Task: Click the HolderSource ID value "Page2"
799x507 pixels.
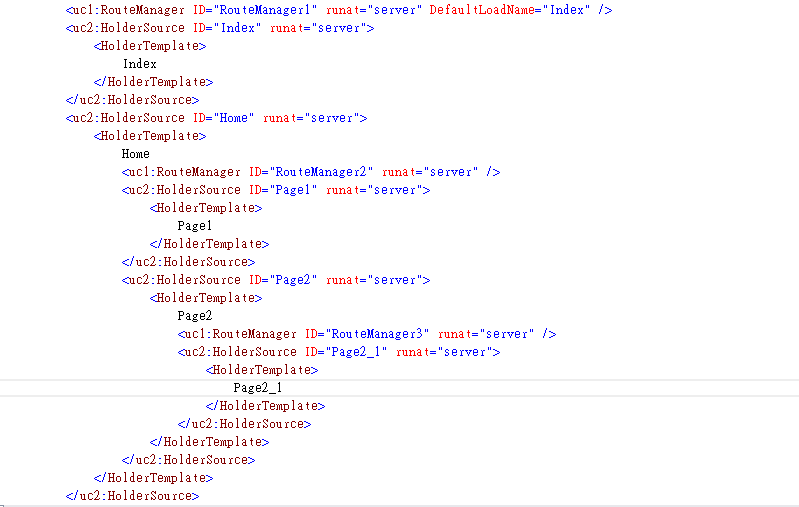Action: click(293, 280)
